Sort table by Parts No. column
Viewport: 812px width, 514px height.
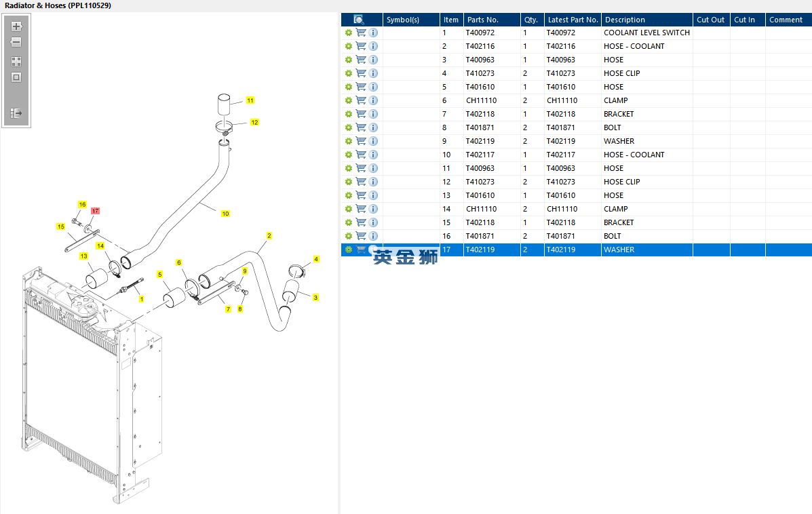[492, 20]
